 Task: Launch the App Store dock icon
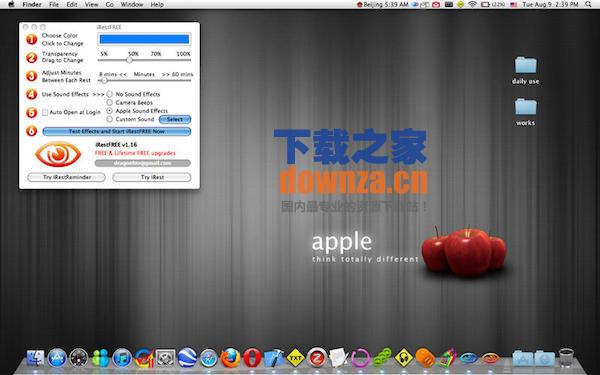(x=57, y=359)
